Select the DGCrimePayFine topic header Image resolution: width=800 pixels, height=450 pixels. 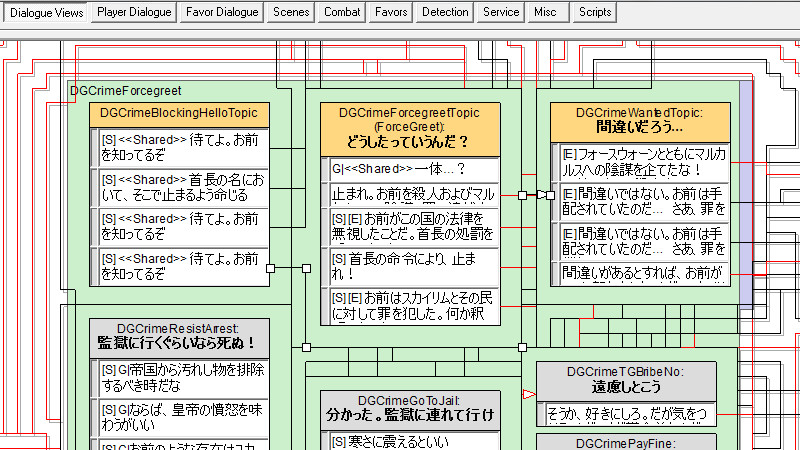pyautogui.click(x=627, y=442)
